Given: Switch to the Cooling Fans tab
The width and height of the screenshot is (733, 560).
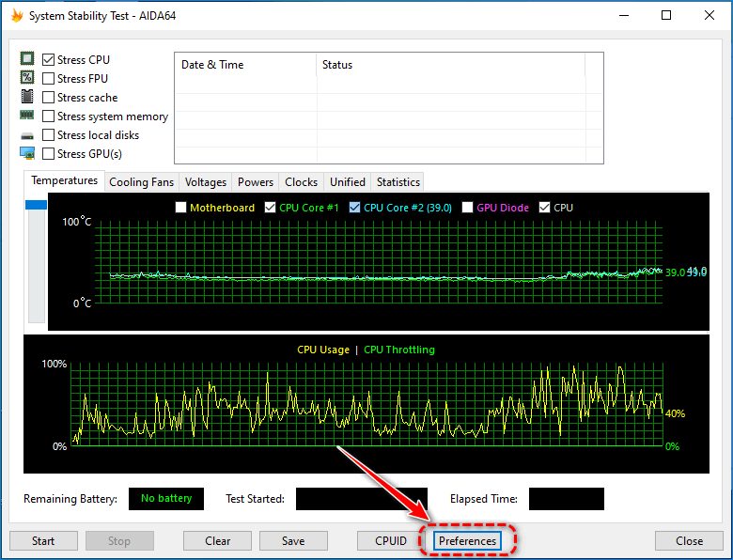Looking at the screenshot, I should [141, 182].
